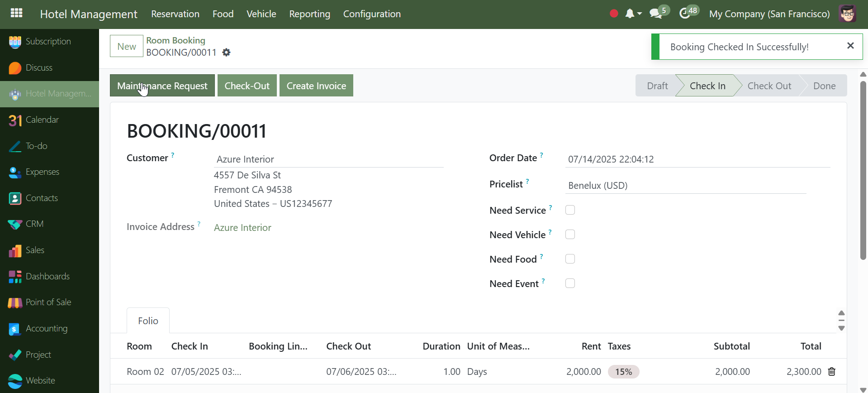Image resolution: width=868 pixels, height=393 pixels.
Task: Open the chat messages icon
Action: 655,14
